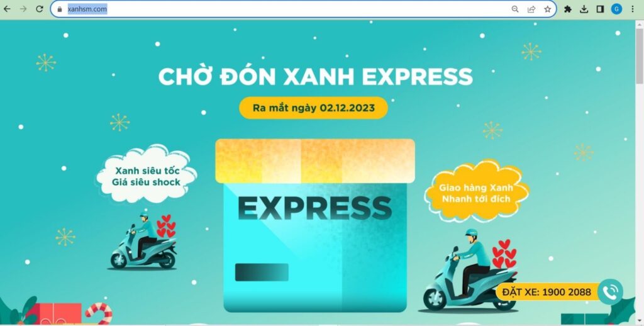Open Chrome's three-dot menu

tap(633, 9)
